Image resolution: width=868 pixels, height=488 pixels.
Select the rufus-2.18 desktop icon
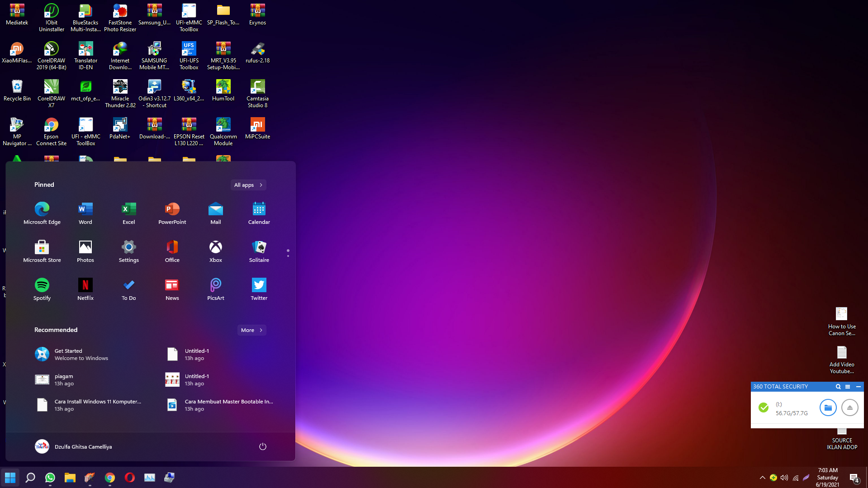[x=258, y=52]
